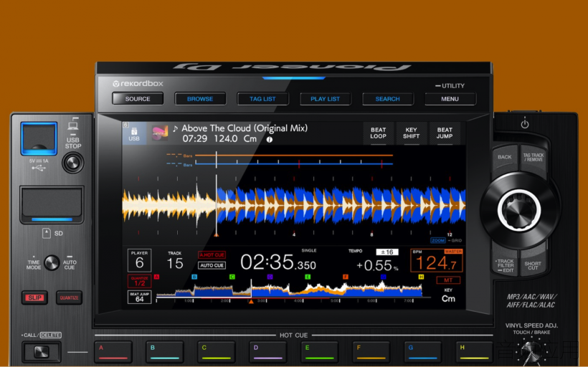This screenshot has width=588, height=367.
Task: Click the tempo value +0.55%
Action: tap(377, 265)
